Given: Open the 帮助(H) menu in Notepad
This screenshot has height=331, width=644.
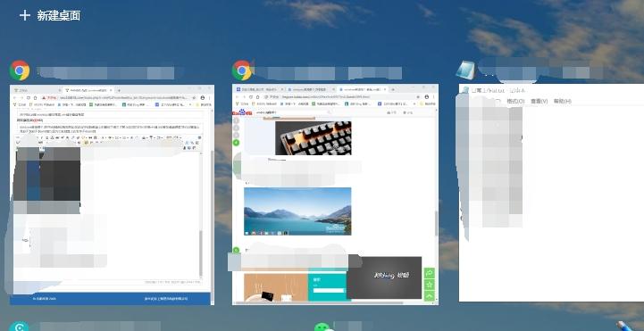Looking at the screenshot, I should coord(562,101).
